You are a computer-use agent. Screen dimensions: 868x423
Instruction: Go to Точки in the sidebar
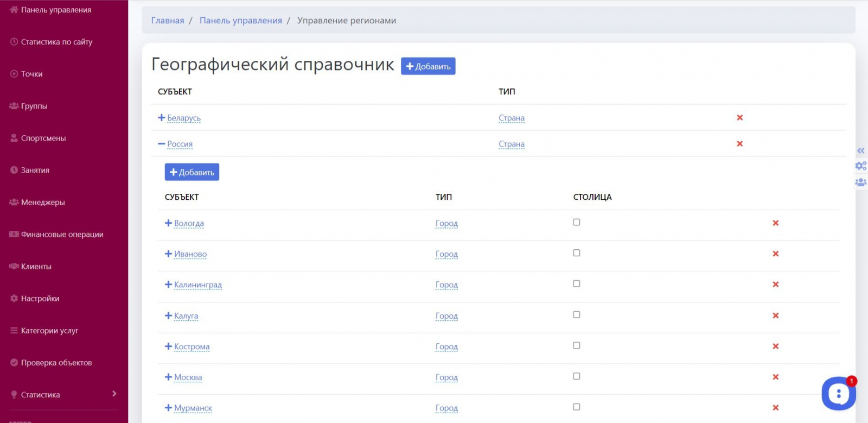pyautogui.click(x=32, y=74)
